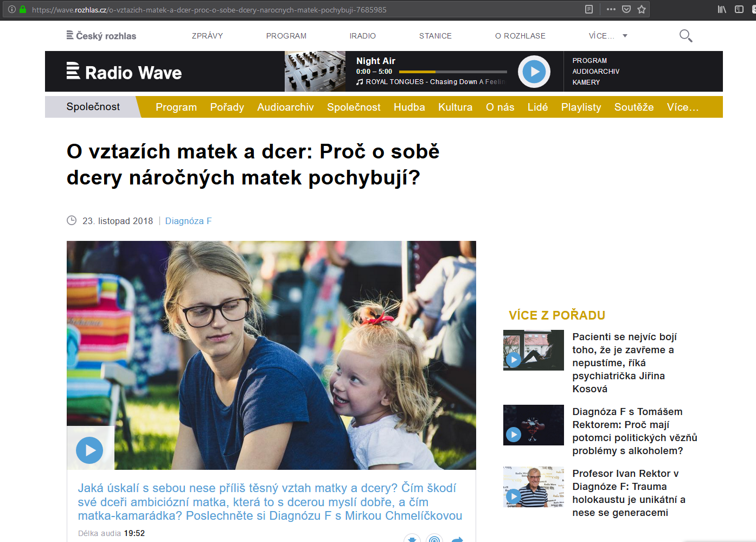Screen dimensions: 756x542
Task: Expand the Více… item in yellow menu
Action: click(682, 107)
